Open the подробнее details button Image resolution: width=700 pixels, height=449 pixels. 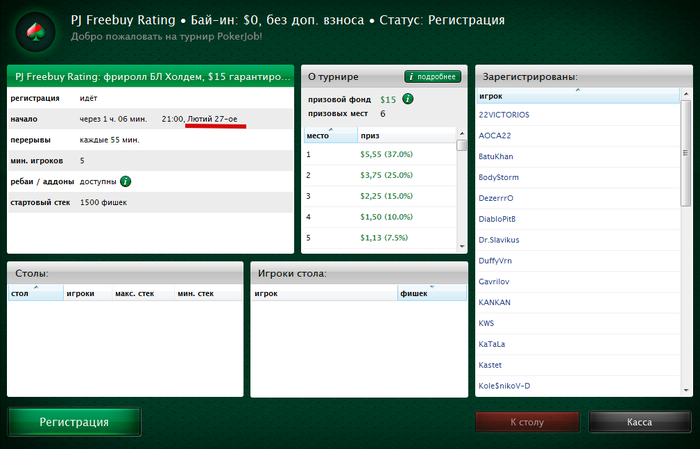(x=433, y=77)
